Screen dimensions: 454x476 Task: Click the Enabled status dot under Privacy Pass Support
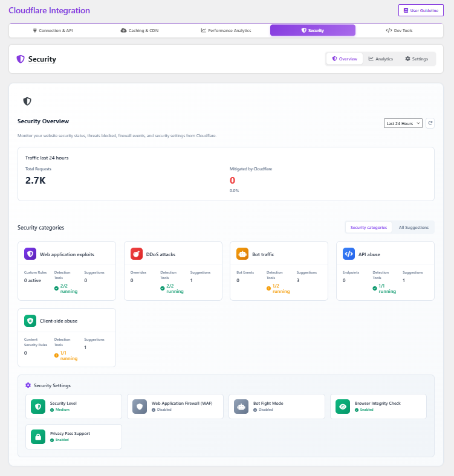point(52,440)
